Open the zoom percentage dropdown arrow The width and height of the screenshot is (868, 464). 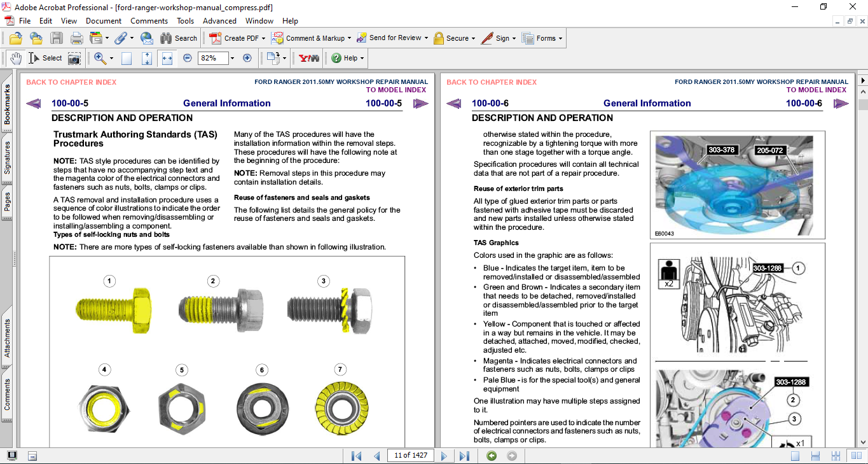point(232,58)
